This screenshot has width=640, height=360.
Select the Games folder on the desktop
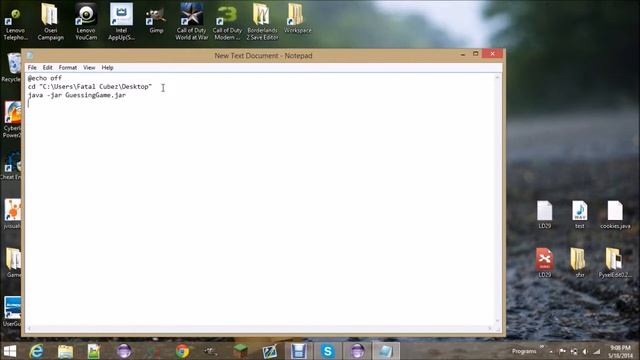pyautogui.click(x=13, y=263)
